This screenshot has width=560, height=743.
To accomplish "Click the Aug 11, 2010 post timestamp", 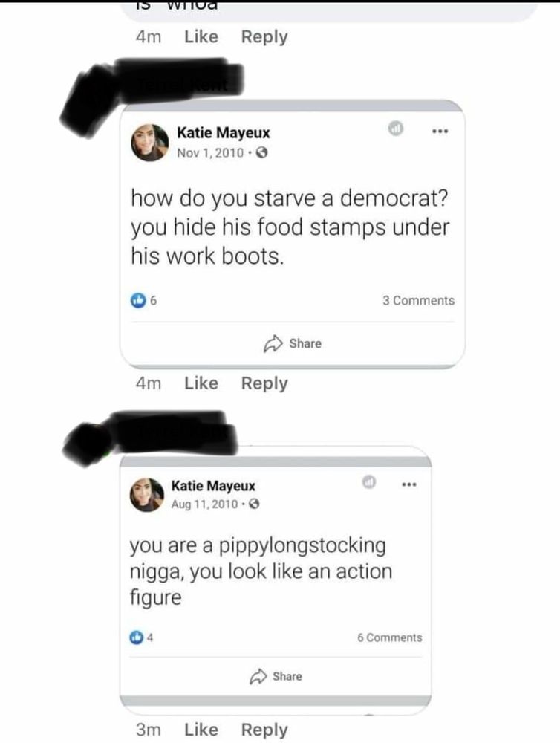I will [205, 504].
